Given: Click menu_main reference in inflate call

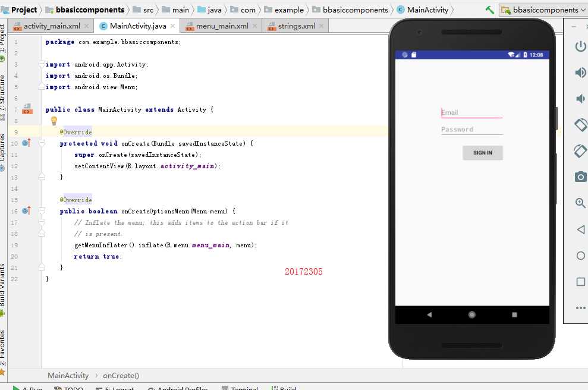Looking at the screenshot, I should tap(210, 245).
